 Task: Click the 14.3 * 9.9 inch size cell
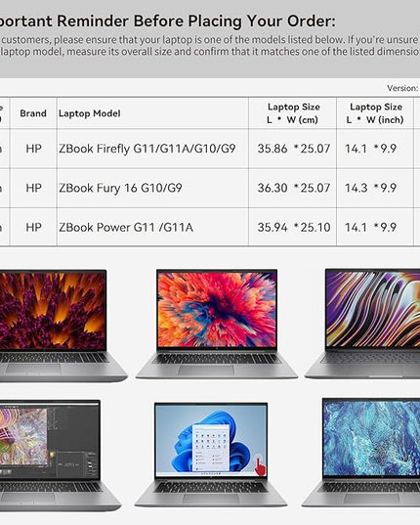coord(375,188)
